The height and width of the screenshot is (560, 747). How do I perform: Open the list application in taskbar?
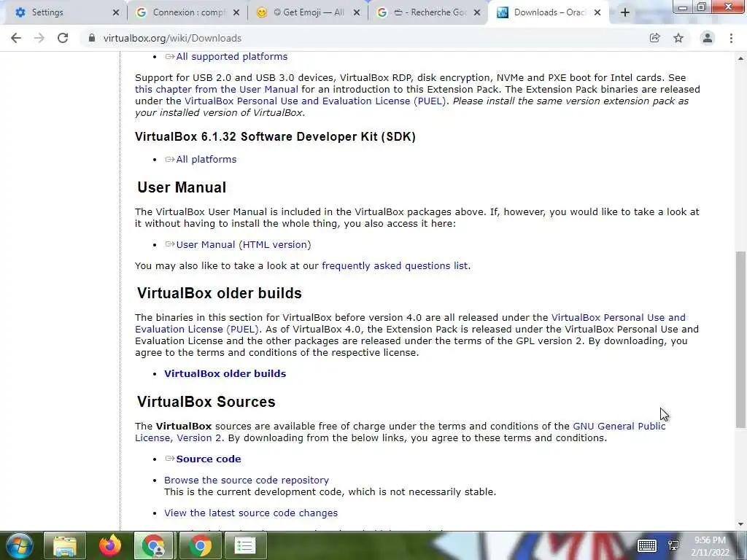pos(245,545)
